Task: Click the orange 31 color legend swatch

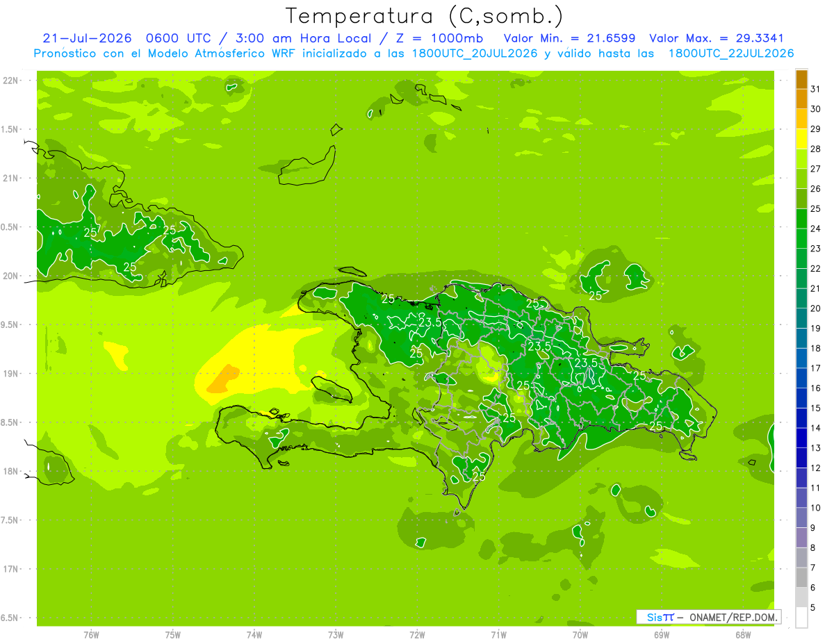Action: point(801,79)
